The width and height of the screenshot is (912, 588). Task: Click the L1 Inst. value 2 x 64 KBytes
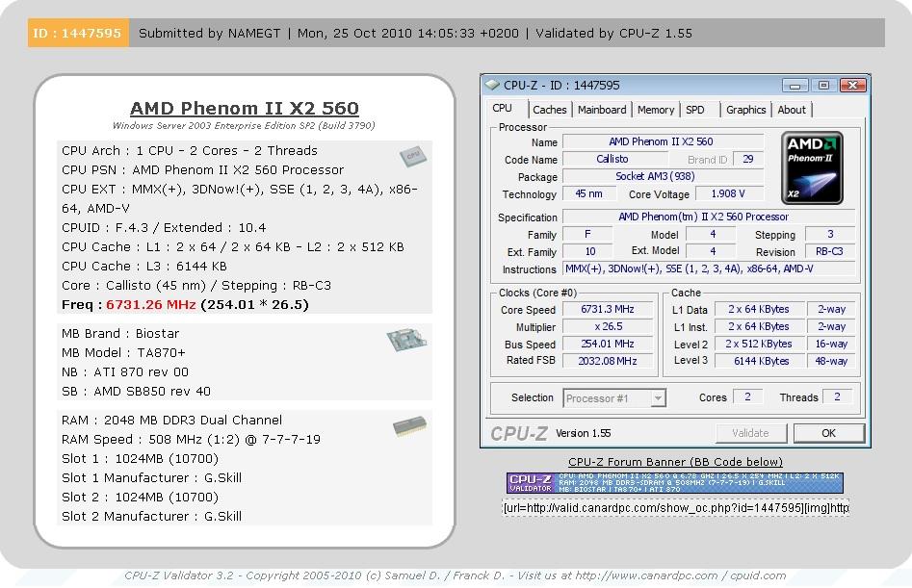(759, 326)
